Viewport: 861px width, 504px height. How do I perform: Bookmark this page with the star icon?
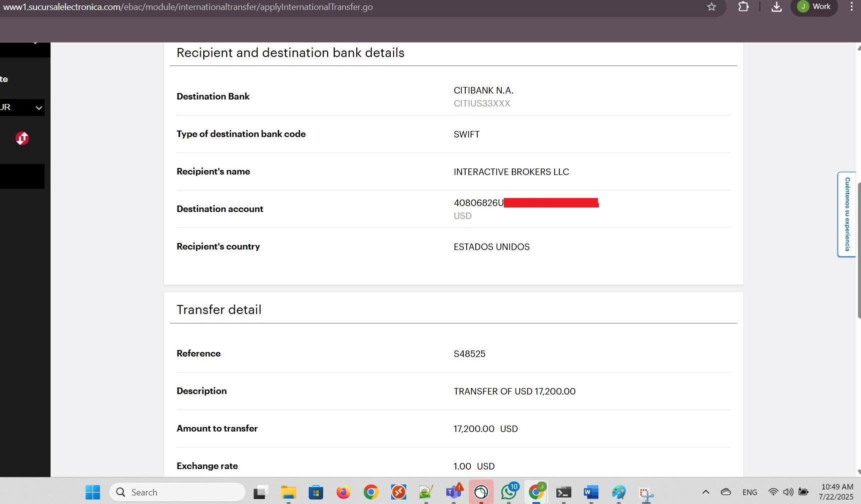pyautogui.click(x=711, y=6)
